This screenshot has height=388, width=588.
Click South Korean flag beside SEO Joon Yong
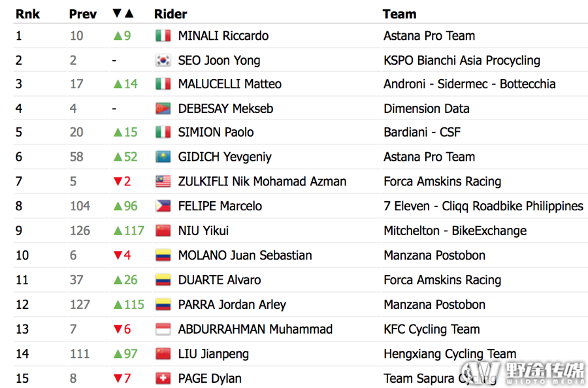(163, 60)
